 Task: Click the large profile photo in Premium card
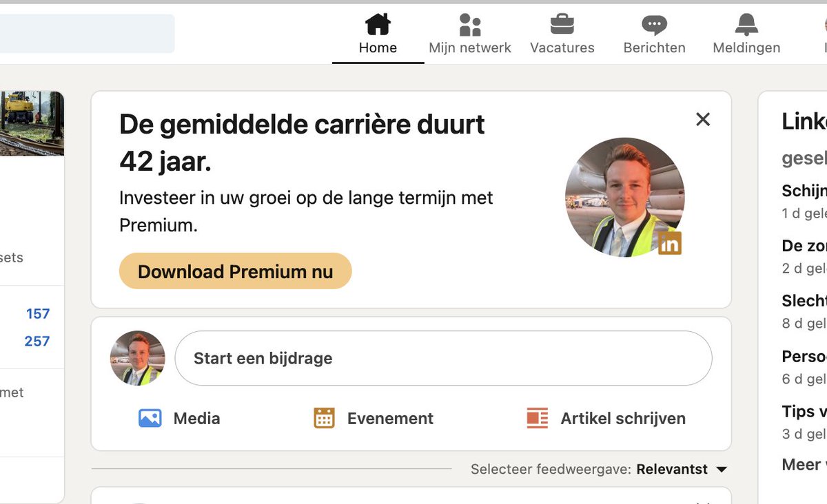click(x=625, y=198)
